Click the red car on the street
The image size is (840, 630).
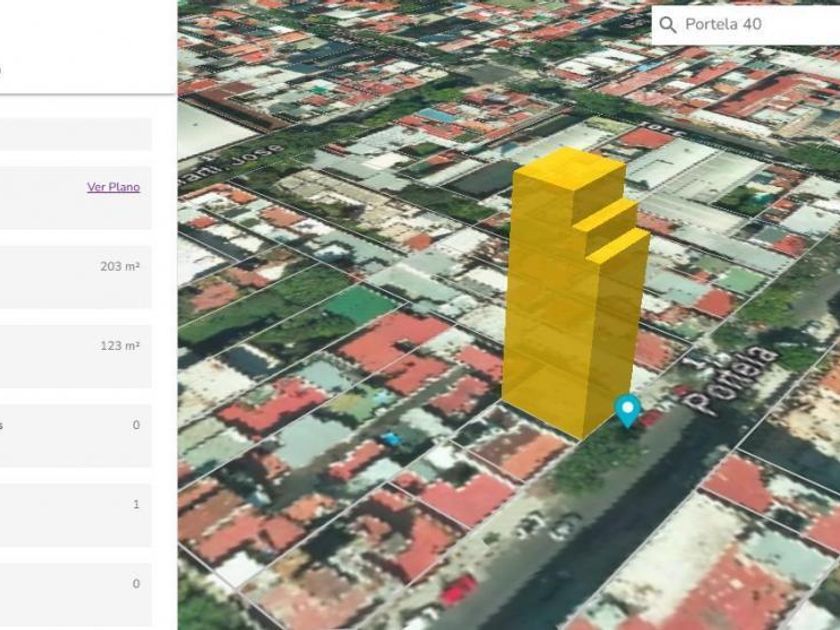[x=458, y=590]
